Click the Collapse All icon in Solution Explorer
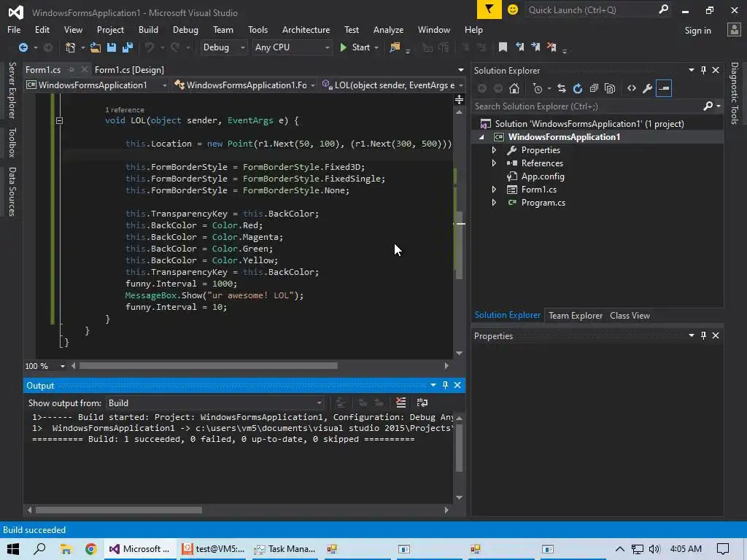This screenshot has height=560, width=747. (x=594, y=88)
